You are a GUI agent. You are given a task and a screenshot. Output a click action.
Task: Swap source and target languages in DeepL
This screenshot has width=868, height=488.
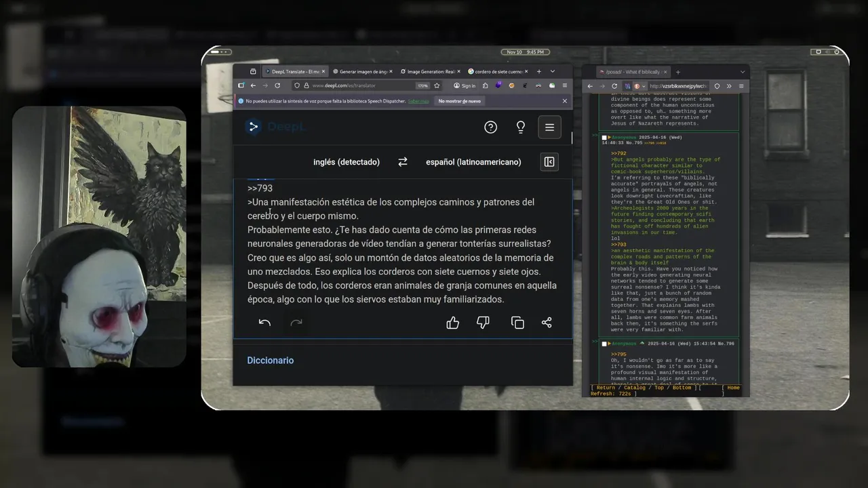pyautogui.click(x=403, y=162)
